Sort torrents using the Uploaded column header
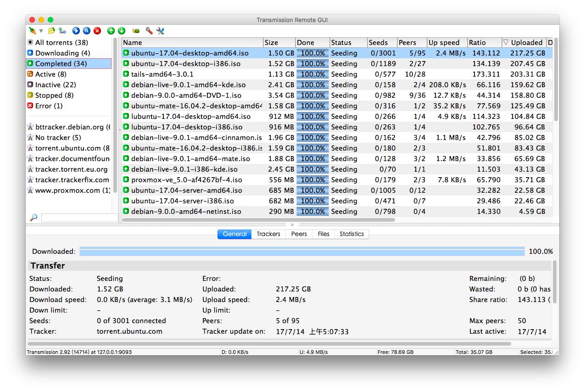The image size is (585, 392). [x=526, y=42]
